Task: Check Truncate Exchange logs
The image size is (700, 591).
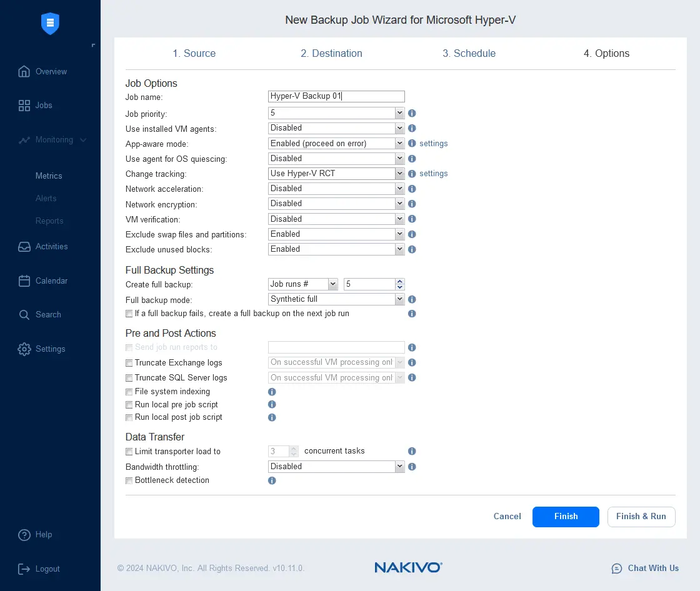Action: point(129,363)
